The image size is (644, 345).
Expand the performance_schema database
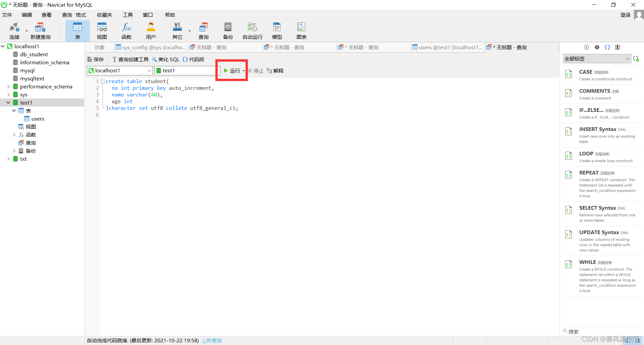[x=8, y=86]
